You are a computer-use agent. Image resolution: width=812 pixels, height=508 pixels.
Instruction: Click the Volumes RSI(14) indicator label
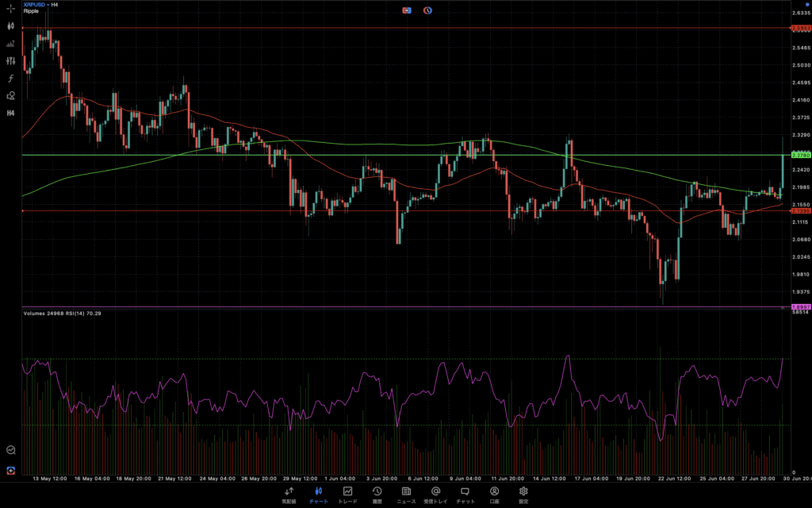tap(62, 314)
